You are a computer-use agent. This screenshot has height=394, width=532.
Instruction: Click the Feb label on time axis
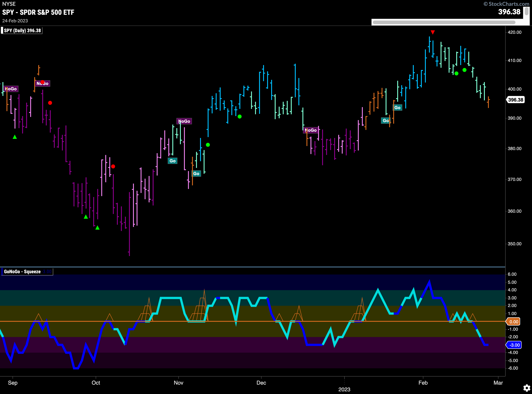click(423, 383)
